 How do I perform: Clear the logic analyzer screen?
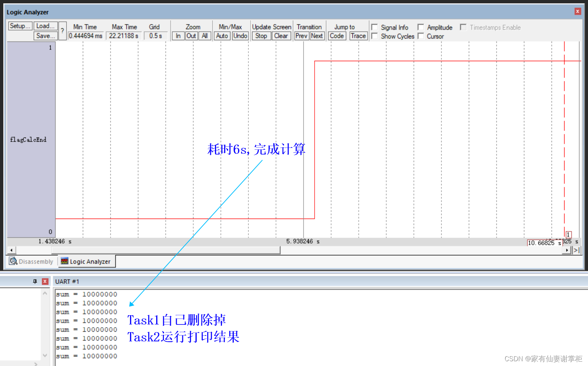coord(281,36)
